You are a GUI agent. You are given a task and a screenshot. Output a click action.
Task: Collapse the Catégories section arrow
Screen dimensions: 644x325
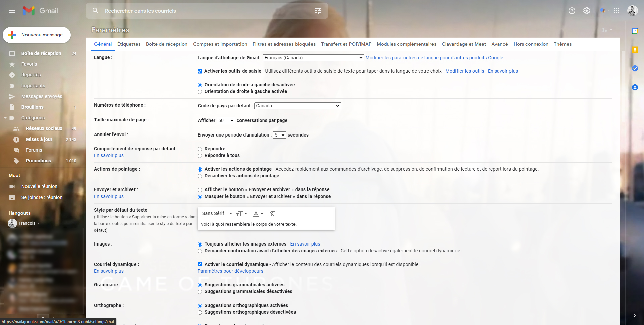(x=5, y=118)
